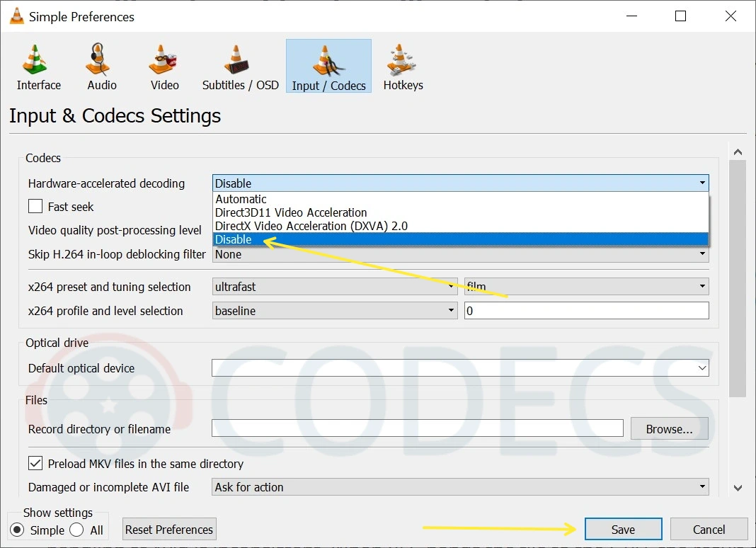Select the All show settings radio button
756x548 pixels.
[76, 530]
